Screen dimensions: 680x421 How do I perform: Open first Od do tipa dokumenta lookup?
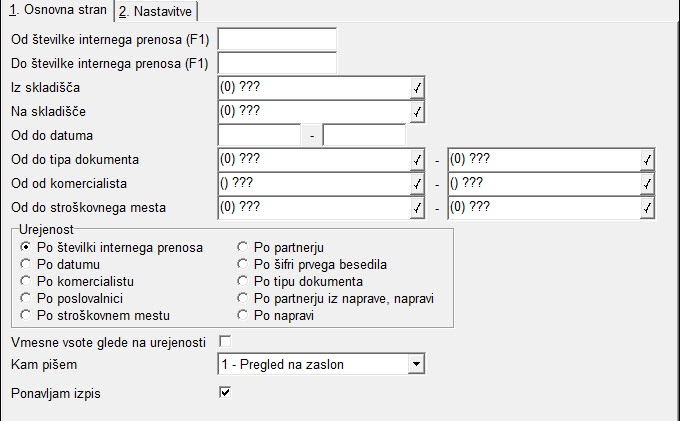tap(417, 160)
